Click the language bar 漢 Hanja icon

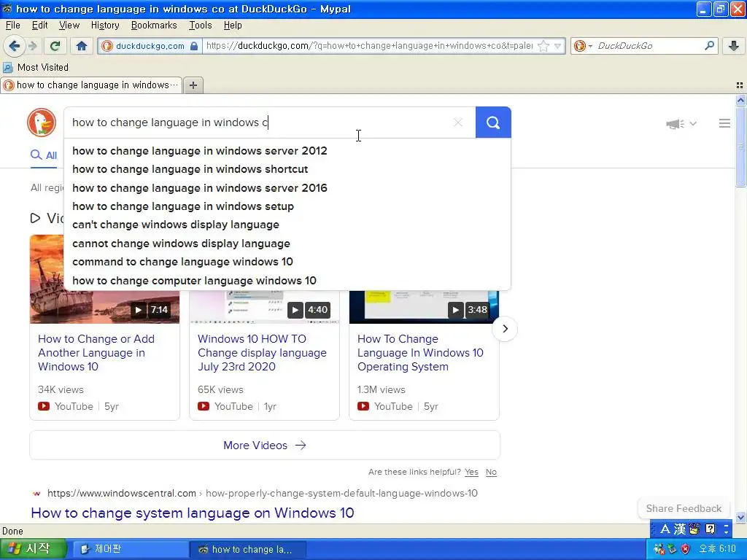point(680,529)
